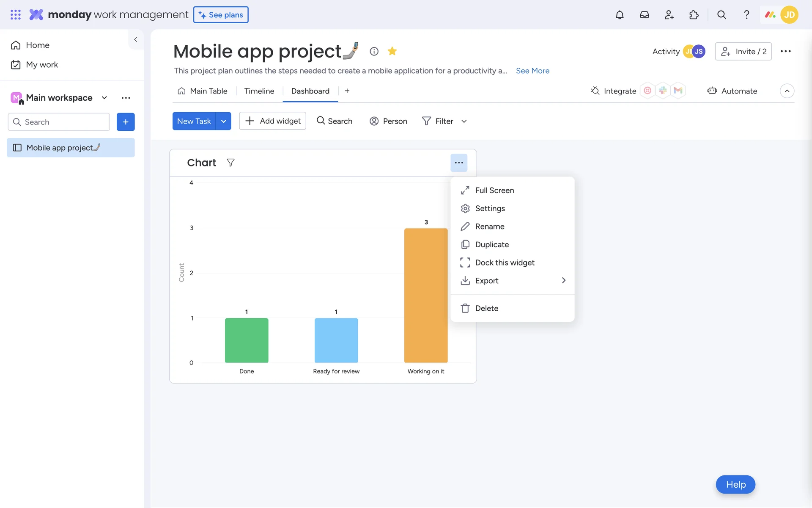Open the Main workspace selector dropdown

[104, 98]
